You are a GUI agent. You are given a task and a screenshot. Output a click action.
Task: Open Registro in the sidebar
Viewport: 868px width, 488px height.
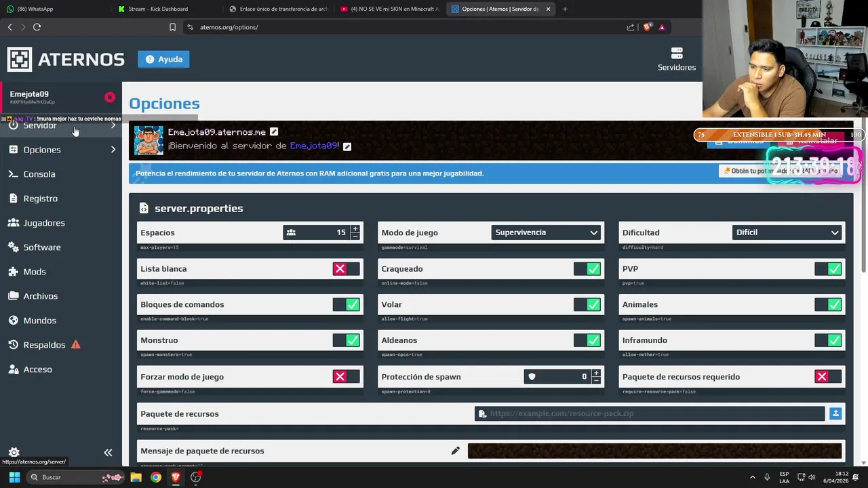pos(40,199)
